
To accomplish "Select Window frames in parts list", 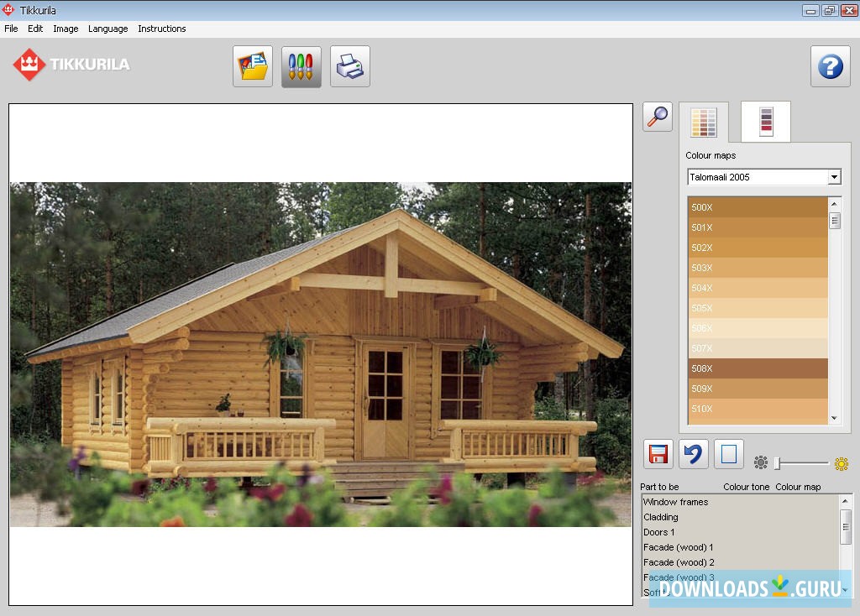I will tap(675, 502).
